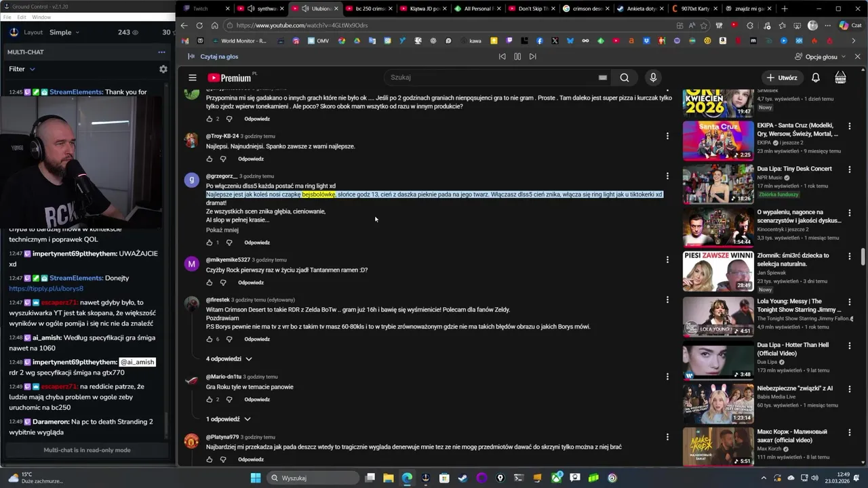Open Window menu in Ground Control
The image size is (868, 488).
41,17
